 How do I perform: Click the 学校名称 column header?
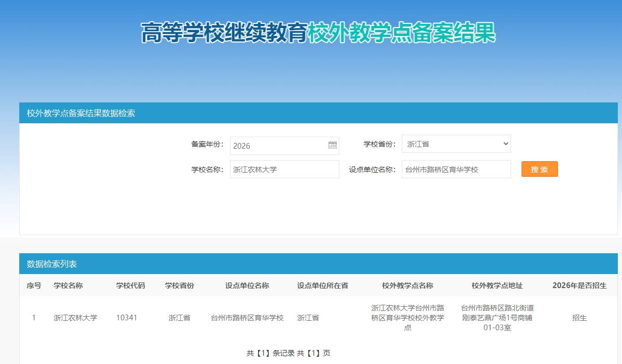(x=68, y=285)
